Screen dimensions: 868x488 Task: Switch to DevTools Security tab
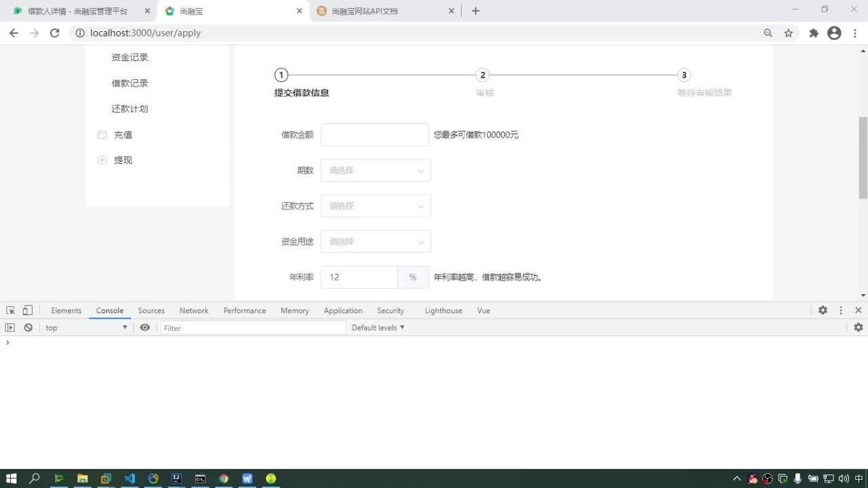click(391, 310)
